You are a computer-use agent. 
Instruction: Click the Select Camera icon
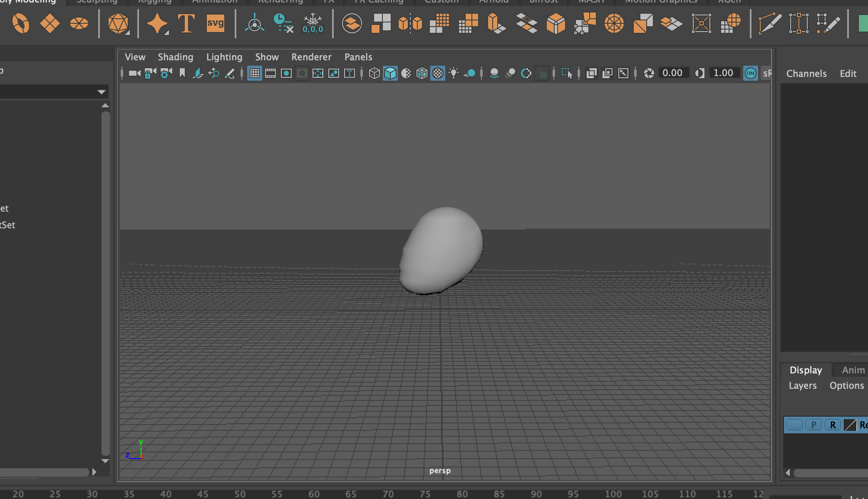tap(134, 73)
